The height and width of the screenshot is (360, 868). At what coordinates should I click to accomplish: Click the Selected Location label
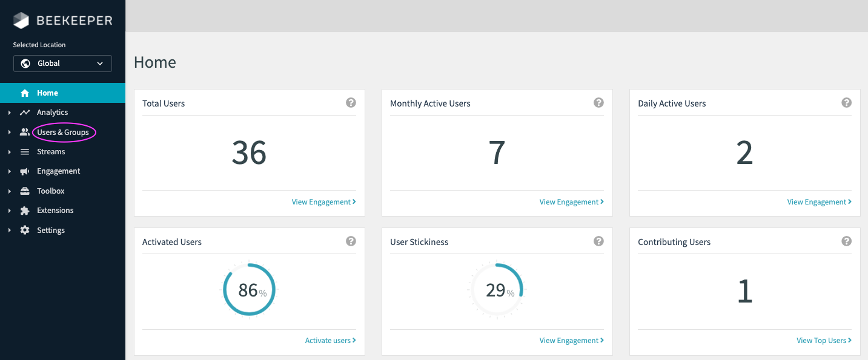(x=39, y=45)
